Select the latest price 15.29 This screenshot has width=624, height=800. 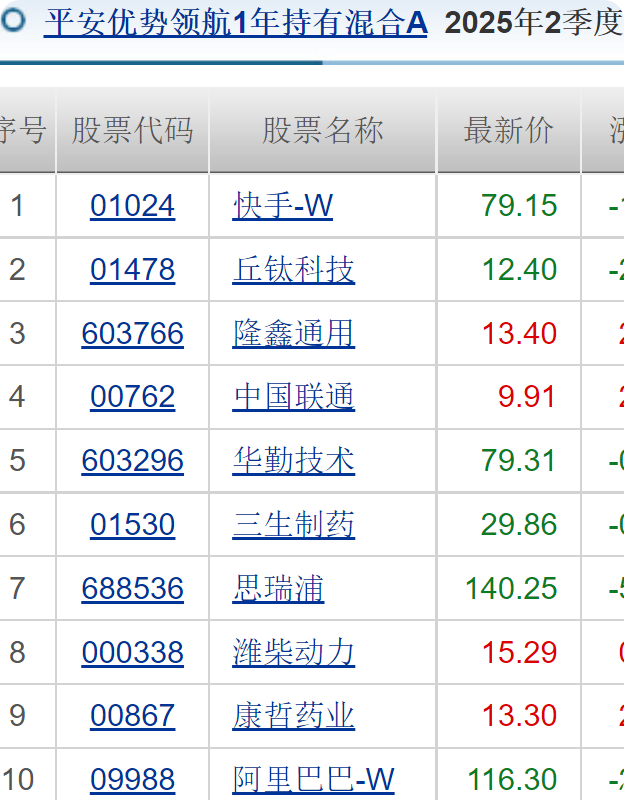pyautogui.click(x=519, y=652)
